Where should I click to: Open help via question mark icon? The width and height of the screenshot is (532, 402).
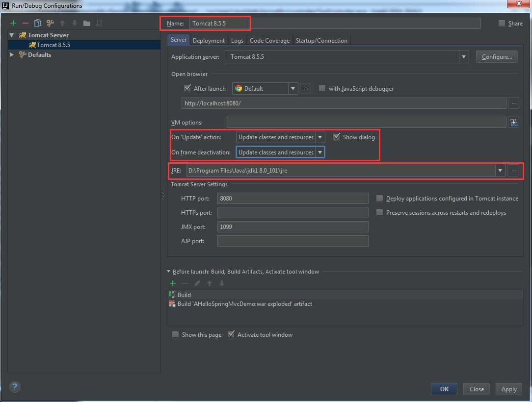click(15, 387)
